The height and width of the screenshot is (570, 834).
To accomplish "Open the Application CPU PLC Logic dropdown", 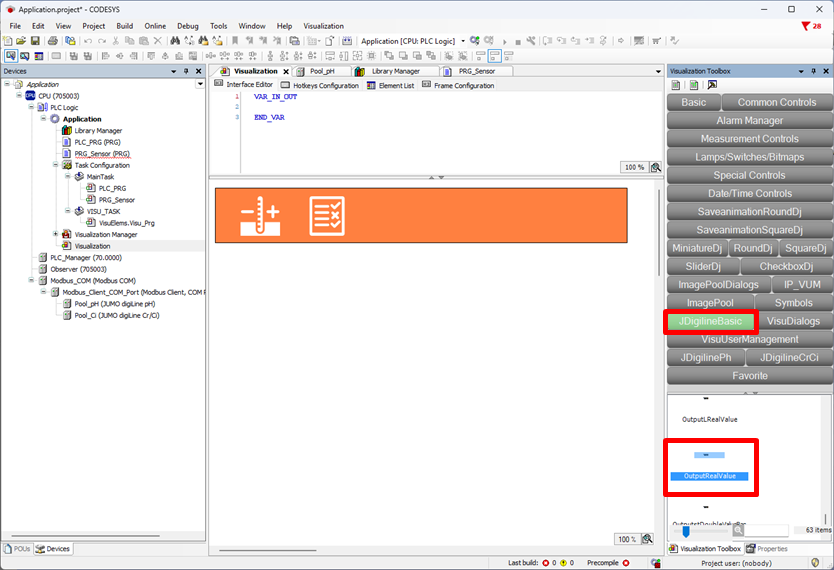I will coord(463,41).
